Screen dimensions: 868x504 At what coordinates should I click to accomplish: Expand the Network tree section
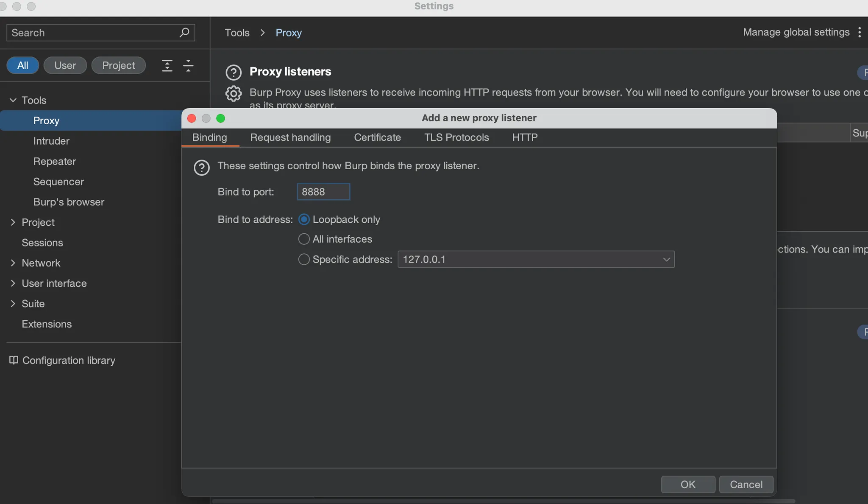13,263
